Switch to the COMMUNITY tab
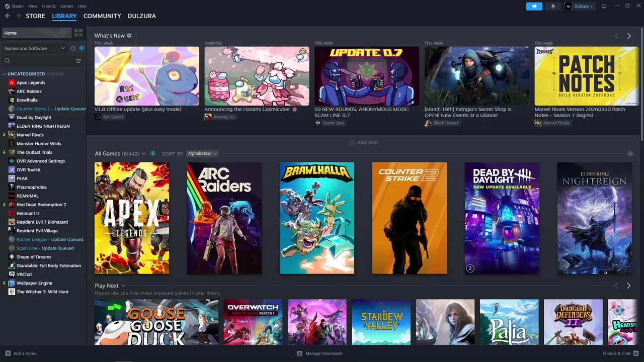Viewport: 644px width, 362px height. click(102, 16)
